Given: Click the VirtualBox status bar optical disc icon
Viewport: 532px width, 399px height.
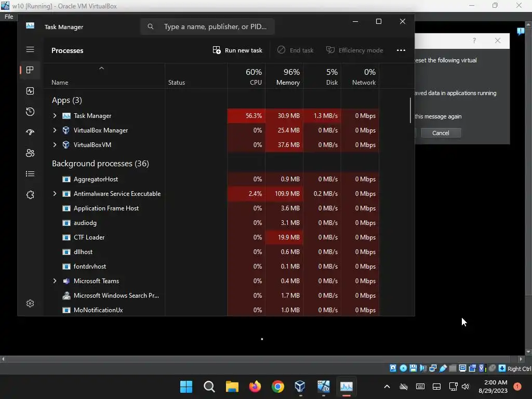Looking at the screenshot, I should tap(403, 368).
